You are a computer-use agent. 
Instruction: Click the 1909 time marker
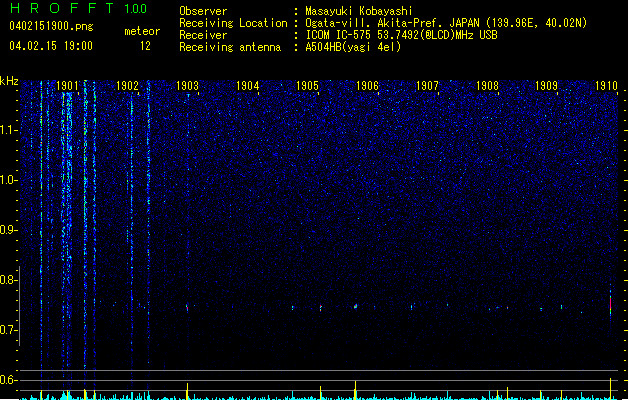tap(546, 85)
